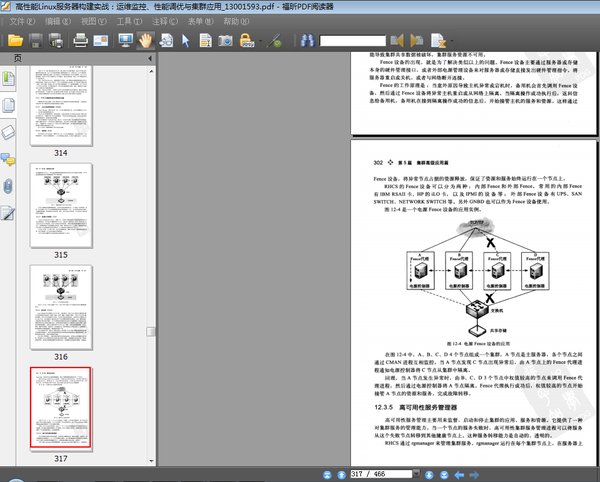Open the Pages thumbnail side panel tab

point(8,105)
